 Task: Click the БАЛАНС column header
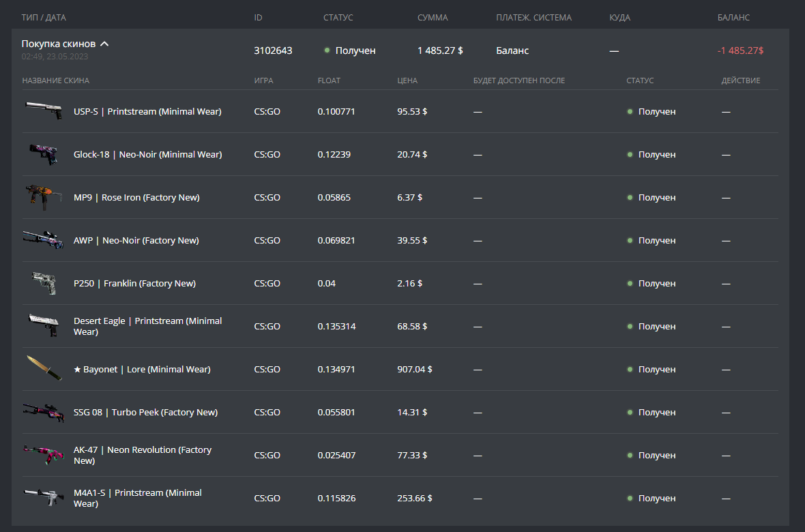[733, 18]
